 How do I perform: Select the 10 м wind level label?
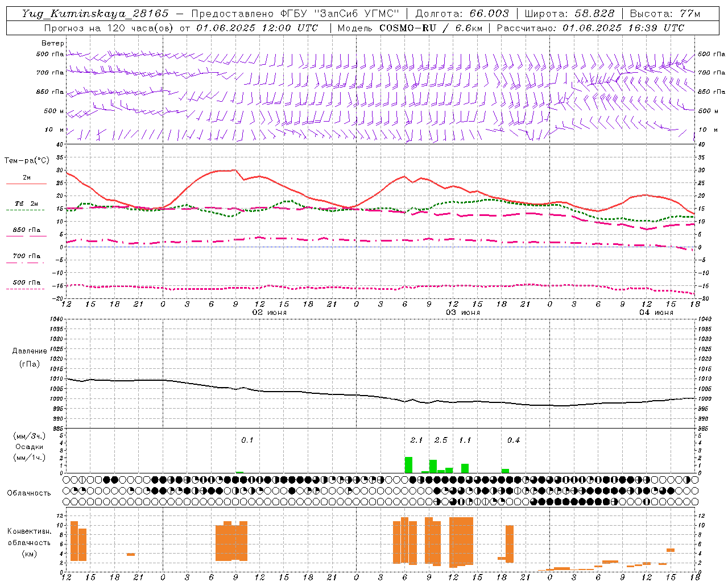tap(55, 130)
